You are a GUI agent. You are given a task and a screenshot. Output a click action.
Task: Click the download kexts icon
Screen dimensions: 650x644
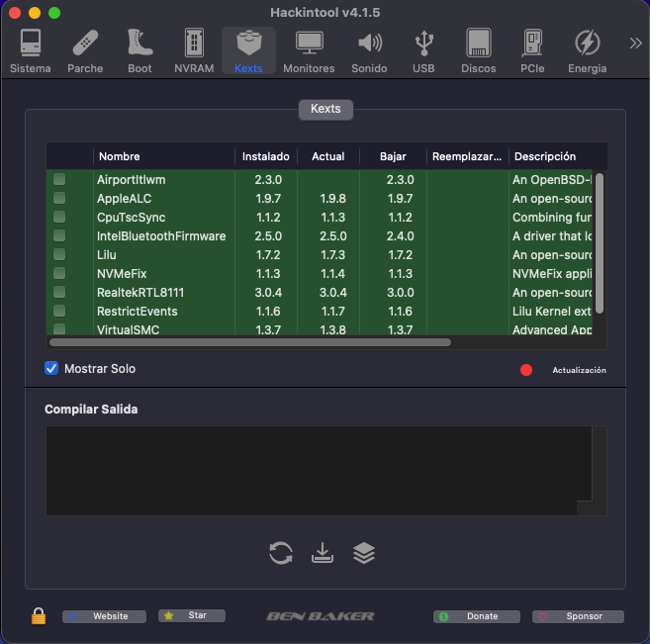tap(323, 553)
